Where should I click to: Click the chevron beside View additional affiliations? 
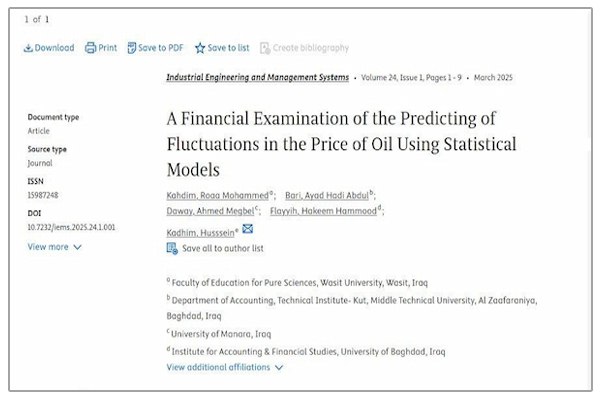(279, 367)
